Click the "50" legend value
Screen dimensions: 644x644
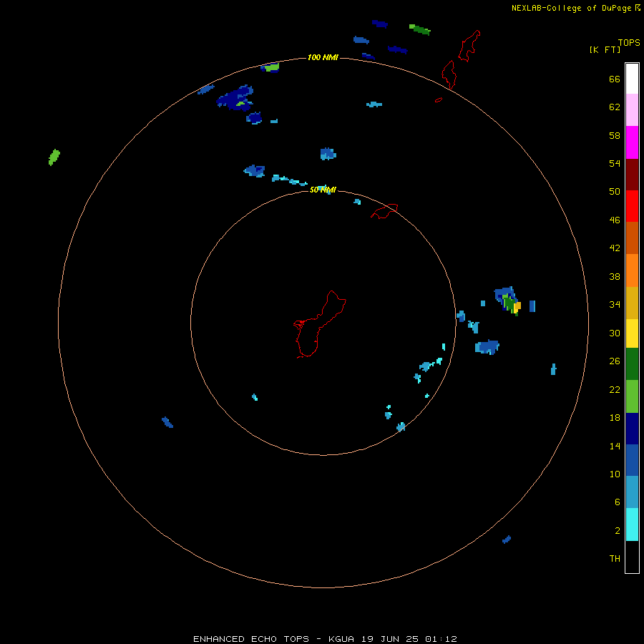[x=615, y=191]
